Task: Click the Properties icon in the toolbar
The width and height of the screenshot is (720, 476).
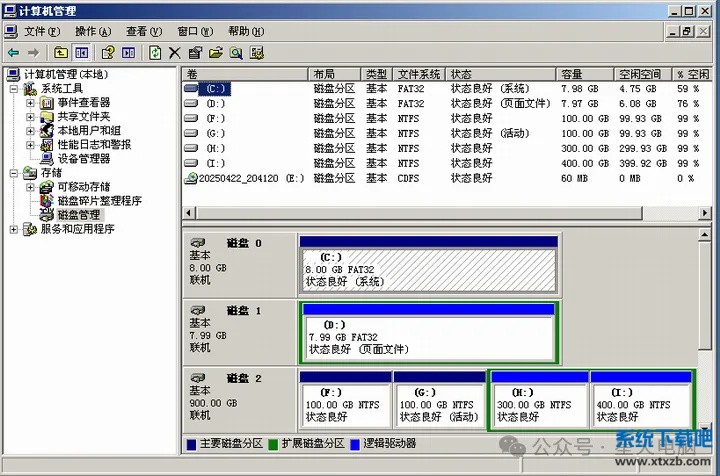Action: point(195,52)
